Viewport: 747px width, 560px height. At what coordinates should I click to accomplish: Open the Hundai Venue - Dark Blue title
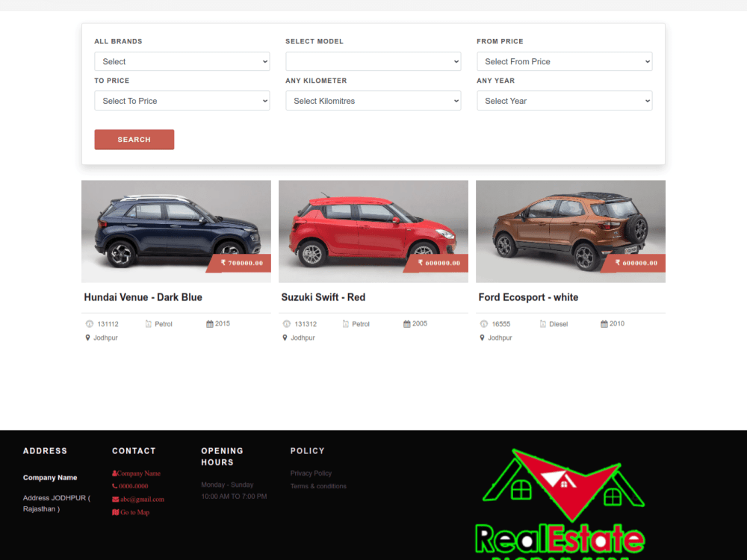[x=143, y=297]
